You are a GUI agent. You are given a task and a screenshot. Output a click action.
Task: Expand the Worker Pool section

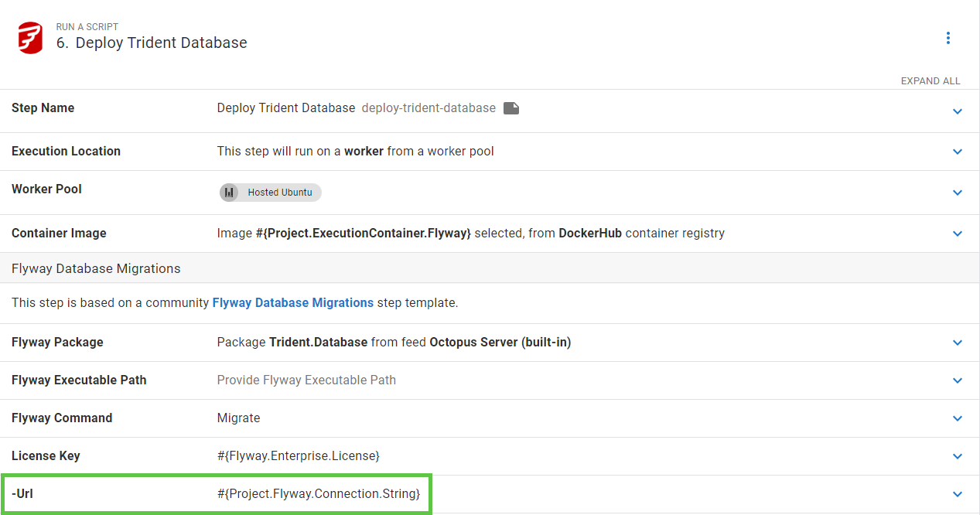click(x=958, y=192)
